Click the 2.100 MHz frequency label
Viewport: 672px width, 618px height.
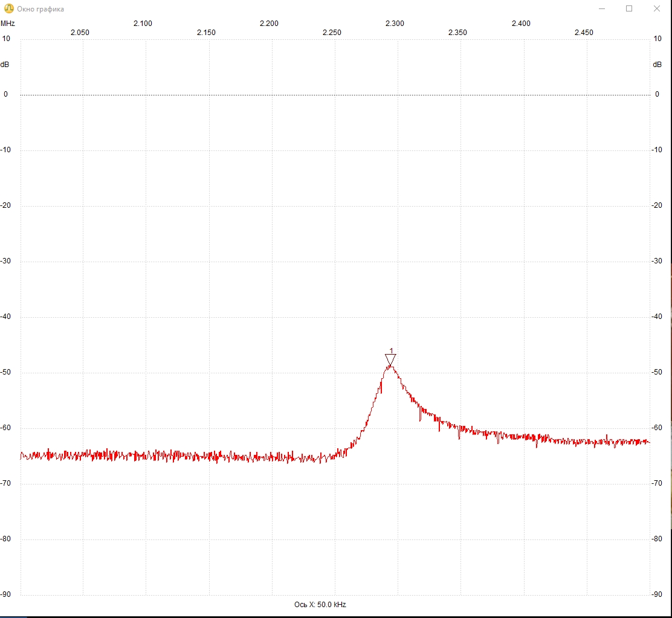coord(143,24)
